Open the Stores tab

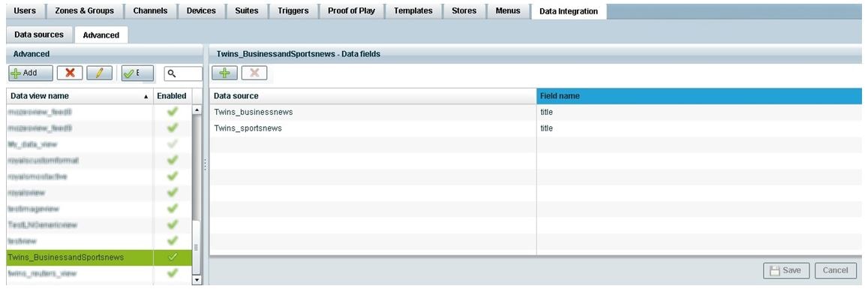464,11
